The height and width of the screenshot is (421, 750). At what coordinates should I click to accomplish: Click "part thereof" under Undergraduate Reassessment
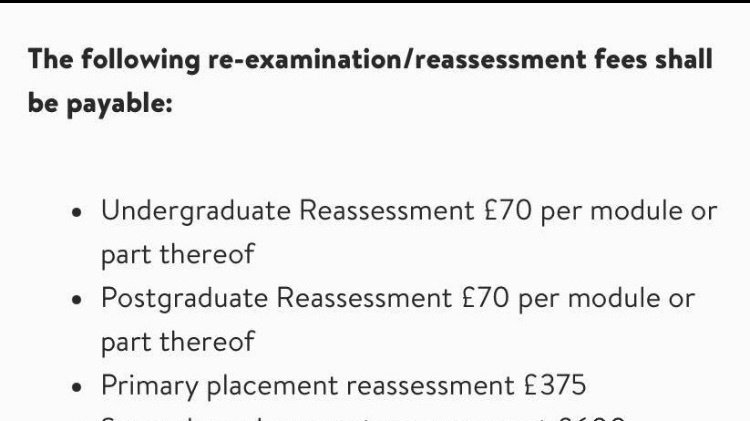click(x=177, y=254)
